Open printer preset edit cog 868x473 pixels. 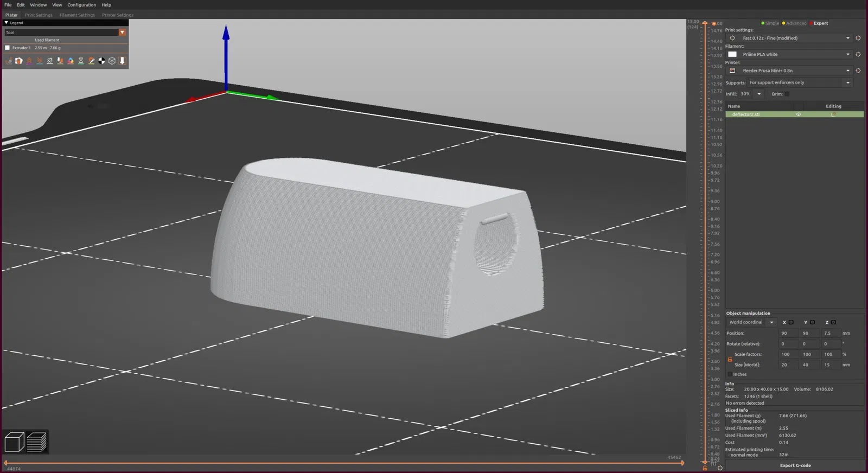tap(858, 71)
